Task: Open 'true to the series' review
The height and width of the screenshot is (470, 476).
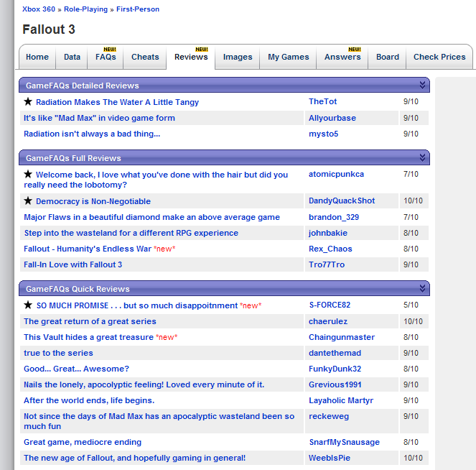Action: (x=58, y=353)
